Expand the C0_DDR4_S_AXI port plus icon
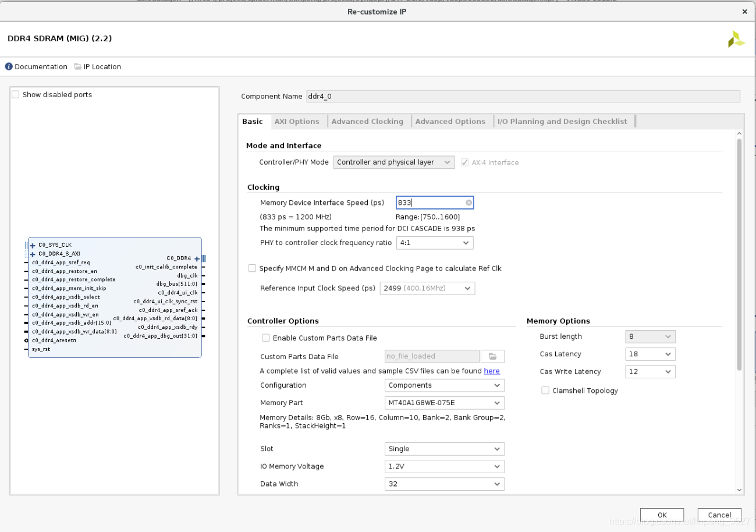756x532 pixels. (33, 254)
